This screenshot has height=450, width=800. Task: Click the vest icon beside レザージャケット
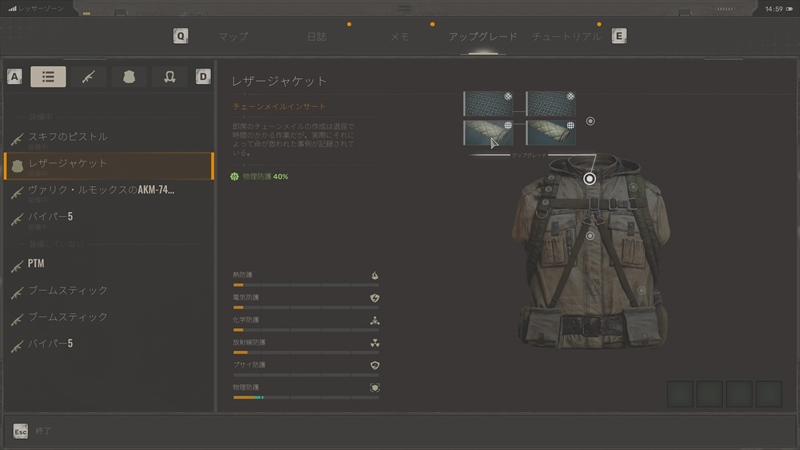(x=17, y=166)
